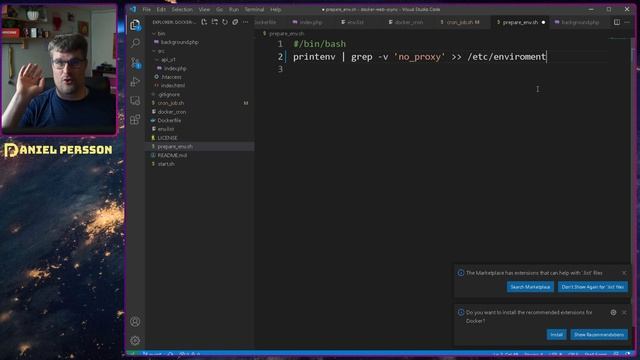Open the Help menu
Image resolution: width=640 pixels, height=360 pixels.
coord(276,9)
